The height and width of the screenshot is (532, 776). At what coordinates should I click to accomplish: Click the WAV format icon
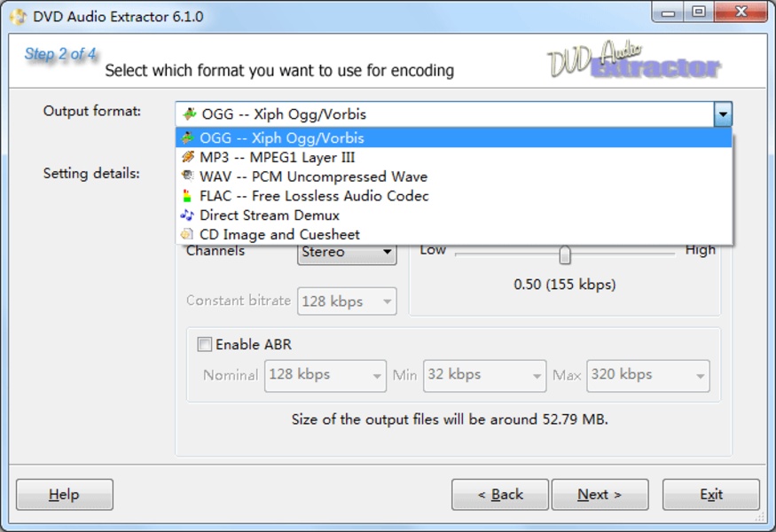[x=187, y=176]
